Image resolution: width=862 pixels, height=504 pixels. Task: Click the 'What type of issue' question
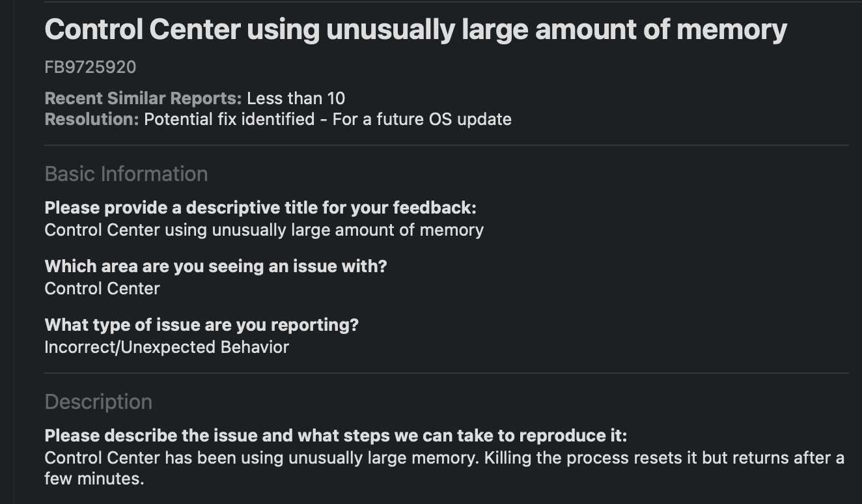tap(201, 325)
